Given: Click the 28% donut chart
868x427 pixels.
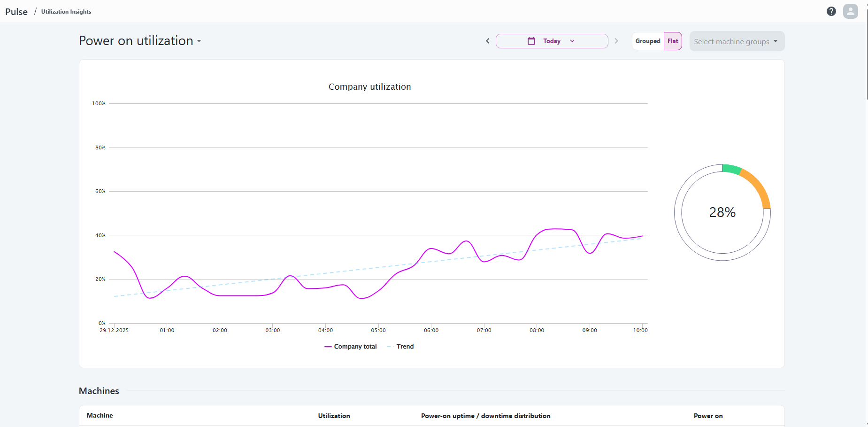Looking at the screenshot, I should click(722, 212).
